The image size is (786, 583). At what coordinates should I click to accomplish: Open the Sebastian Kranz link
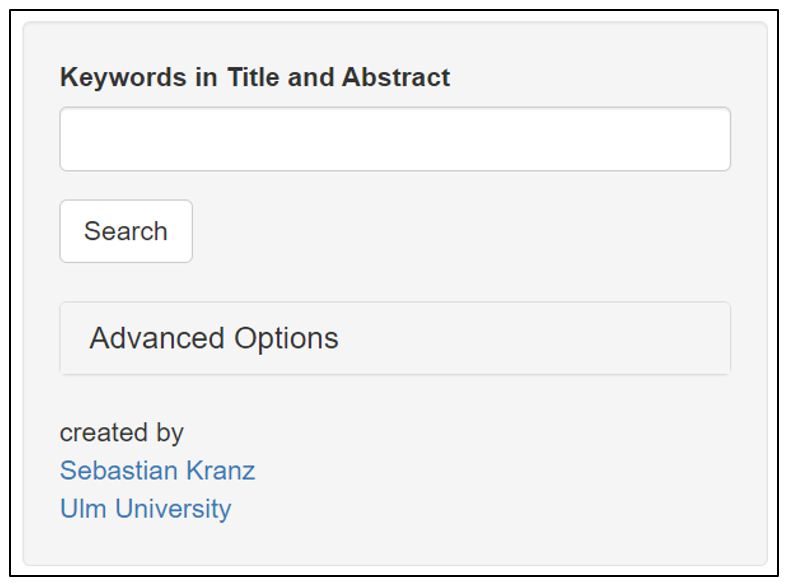point(157,470)
